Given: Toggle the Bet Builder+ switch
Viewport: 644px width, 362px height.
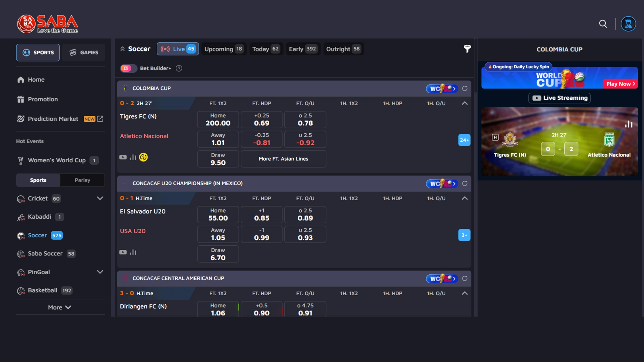Looking at the screenshot, I should 128,68.
